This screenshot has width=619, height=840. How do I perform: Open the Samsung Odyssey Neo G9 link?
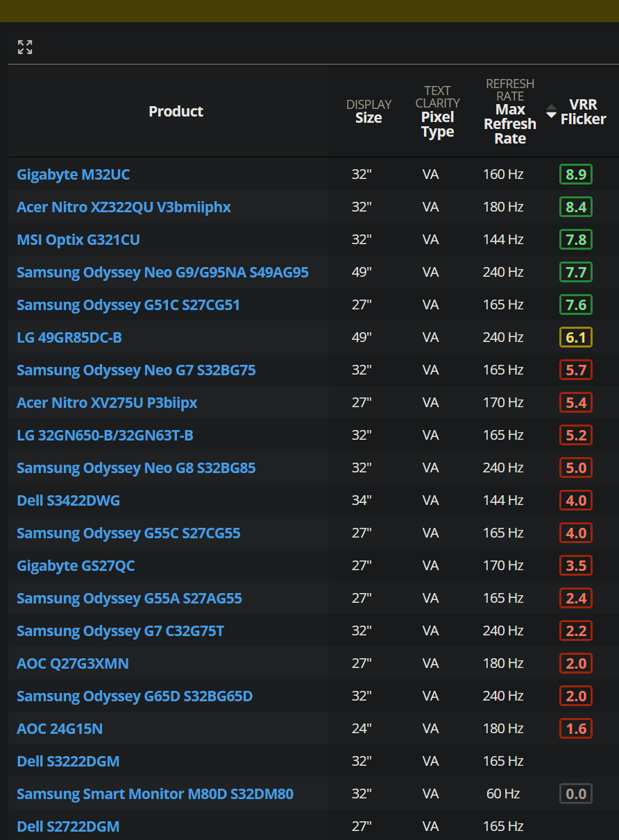164,272
